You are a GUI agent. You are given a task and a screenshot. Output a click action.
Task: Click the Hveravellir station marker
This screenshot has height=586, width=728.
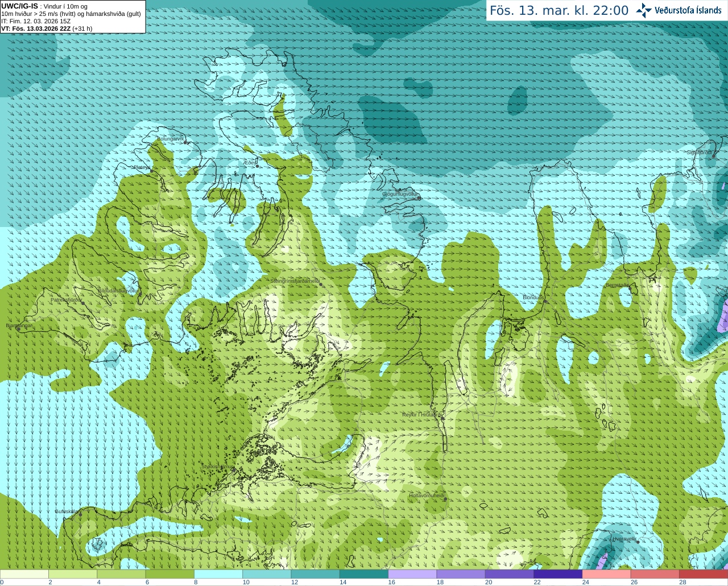(638, 542)
